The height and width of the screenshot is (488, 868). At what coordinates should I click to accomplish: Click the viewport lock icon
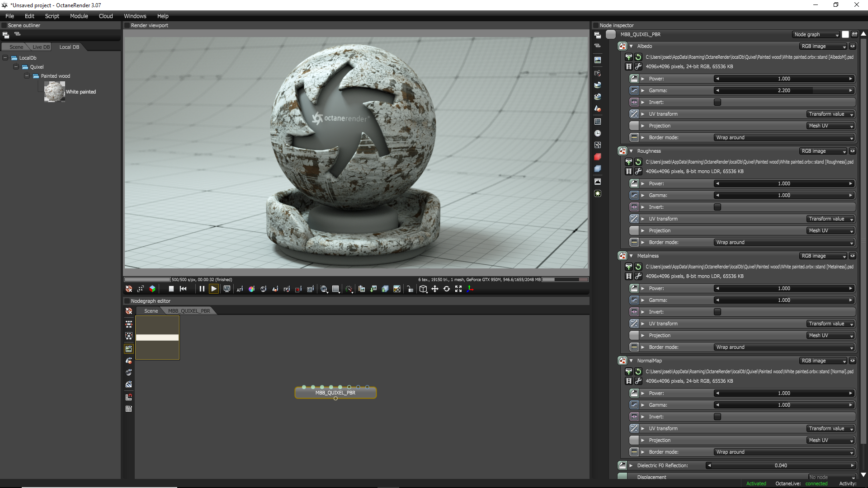[x=410, y=289]
